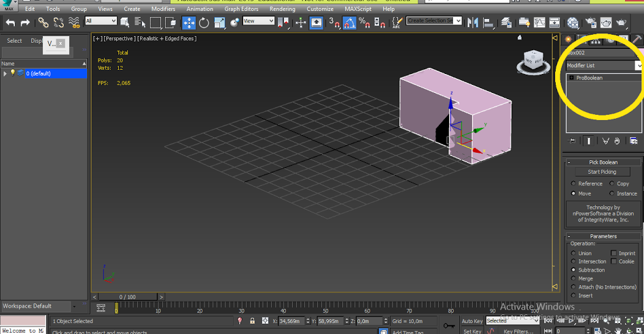Select the Select and Move tool
Screen dimensions: 644x334
[x=189, y=22]
